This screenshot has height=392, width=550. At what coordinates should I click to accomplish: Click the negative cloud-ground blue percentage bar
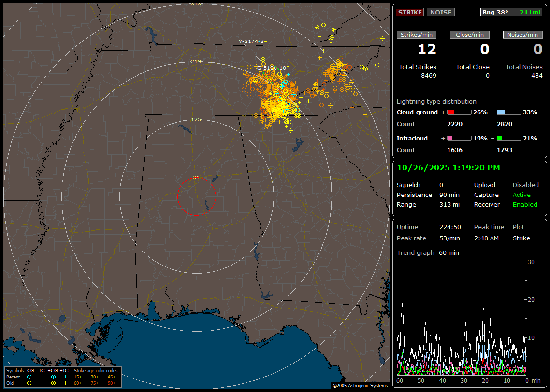[x=509, y=112]
